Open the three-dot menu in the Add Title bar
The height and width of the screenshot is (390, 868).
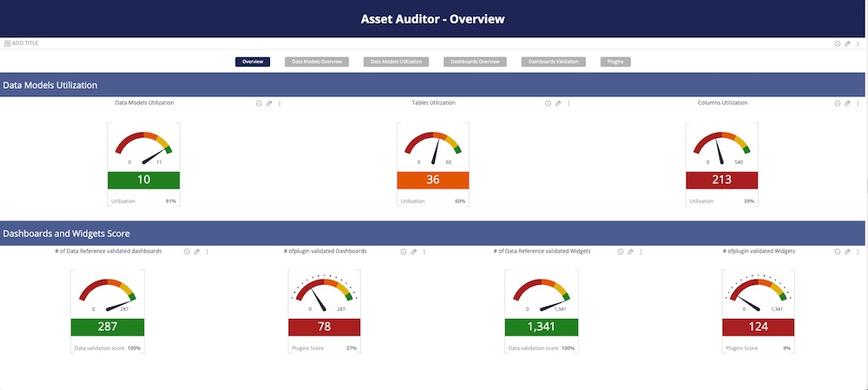858,43
